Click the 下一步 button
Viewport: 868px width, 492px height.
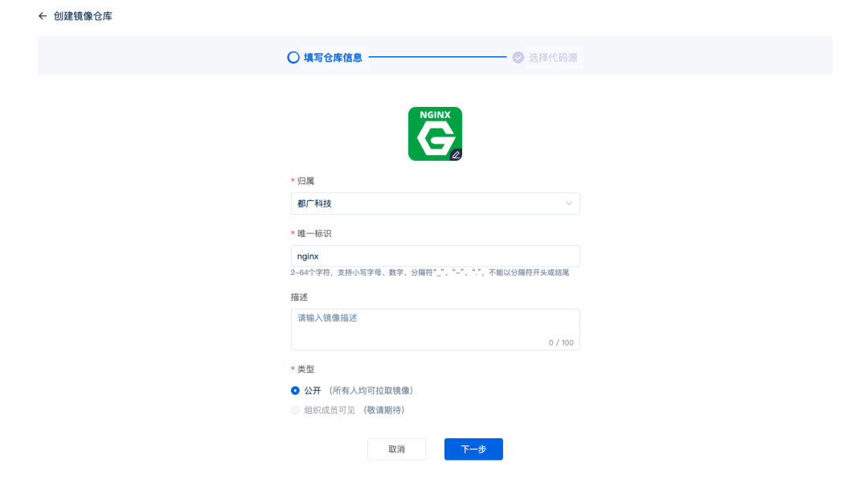(x=473, y=449)
